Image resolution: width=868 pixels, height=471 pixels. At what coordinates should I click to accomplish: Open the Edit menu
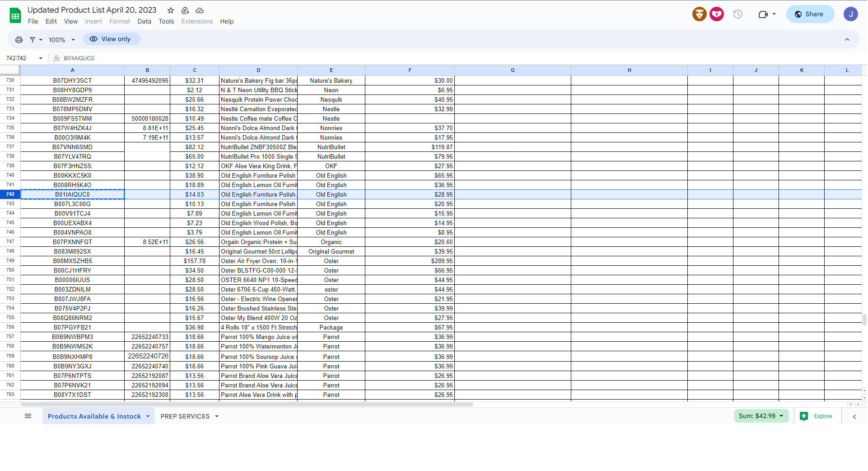(51, 21)
